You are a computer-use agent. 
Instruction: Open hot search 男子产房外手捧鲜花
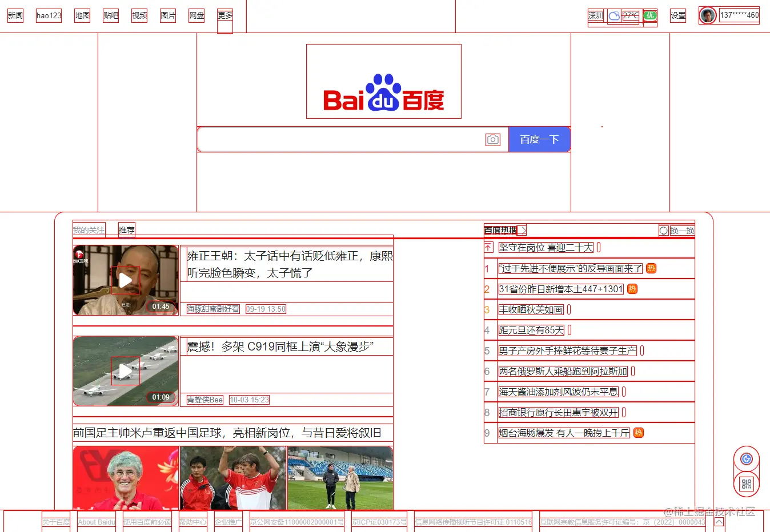point(567,350)
